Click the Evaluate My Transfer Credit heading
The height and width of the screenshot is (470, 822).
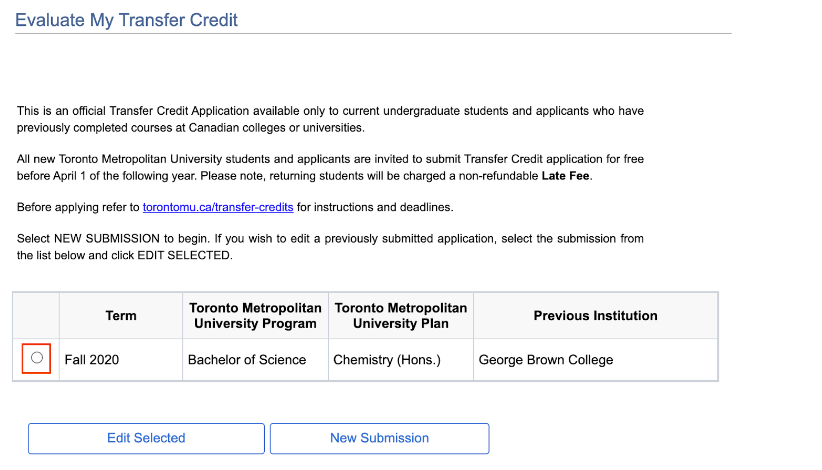point(126,20)
